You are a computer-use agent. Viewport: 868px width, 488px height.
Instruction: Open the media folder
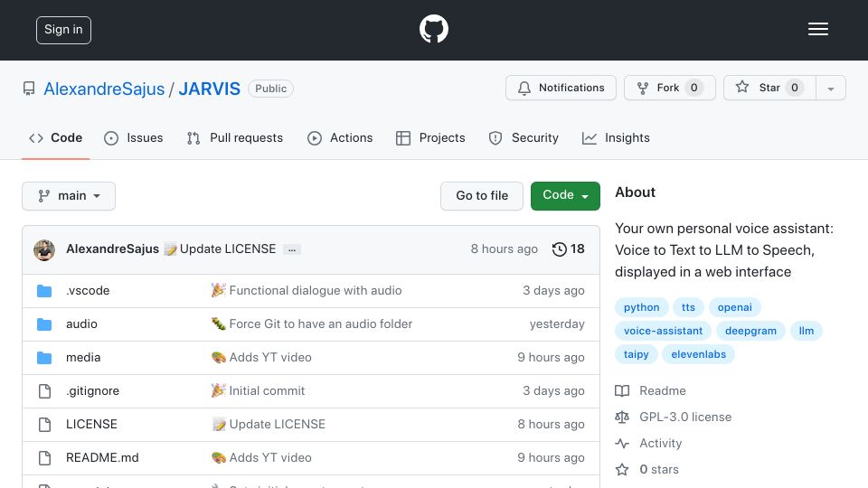point(83,358)
